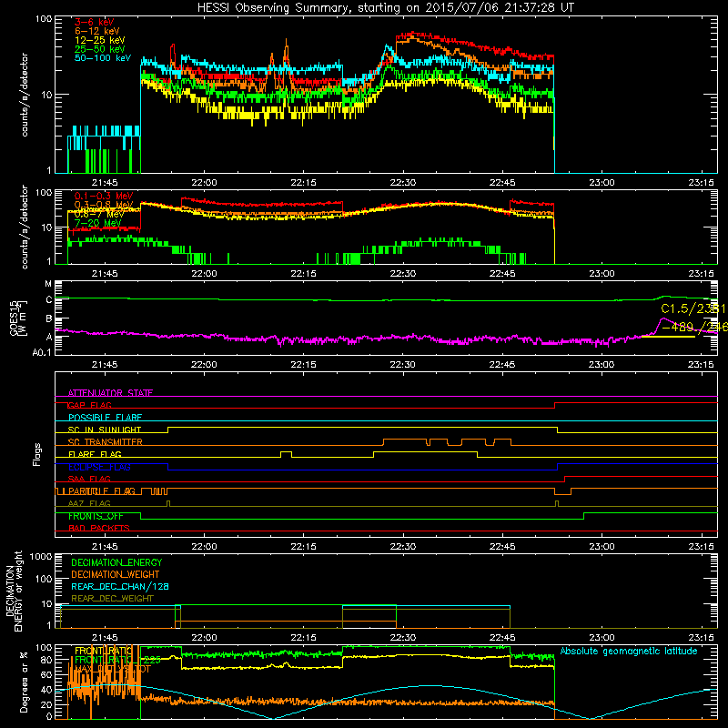Viewport: 728px width, 728px height.
Task: Click the yellow flare interval line under C1.5 annotation
Action: pyautogui.click(x=668, y=336)
